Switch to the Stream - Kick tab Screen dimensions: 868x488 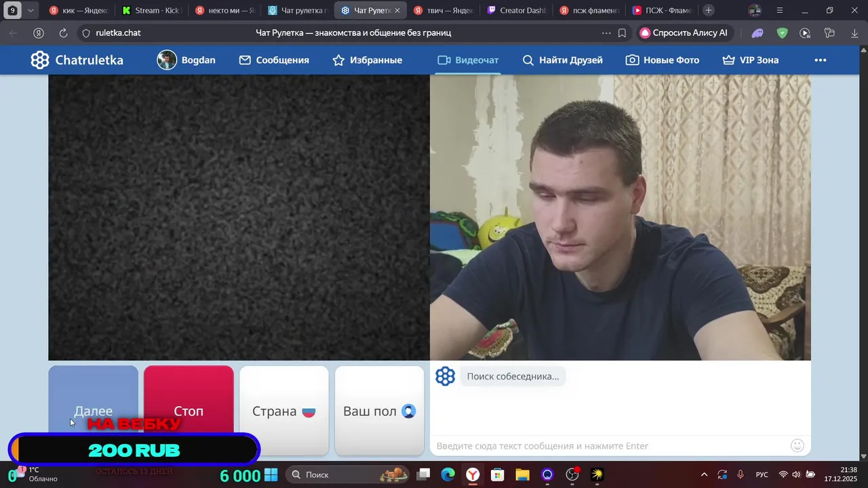point(151,10)
